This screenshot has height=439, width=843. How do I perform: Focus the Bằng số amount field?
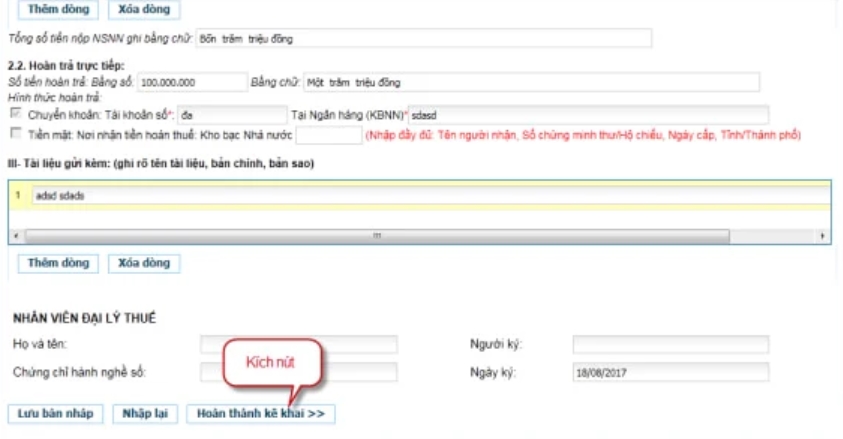pos(191,82)
